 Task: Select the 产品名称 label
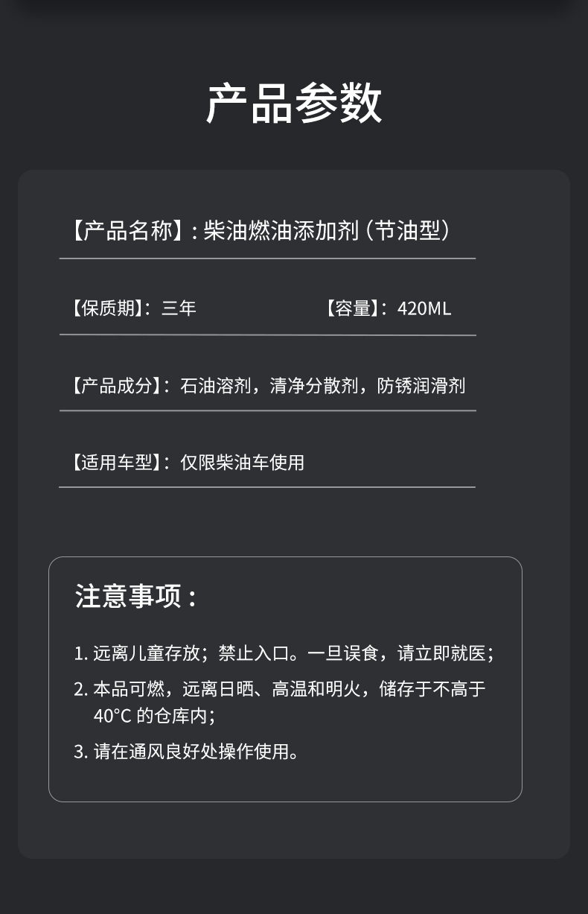point(127,231)
